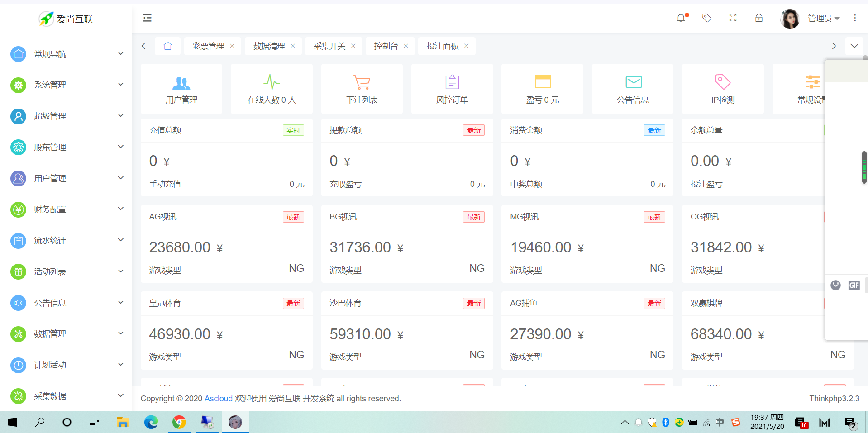
Task: Close the 数据清理 tab
Action: [x=293, y=46]
